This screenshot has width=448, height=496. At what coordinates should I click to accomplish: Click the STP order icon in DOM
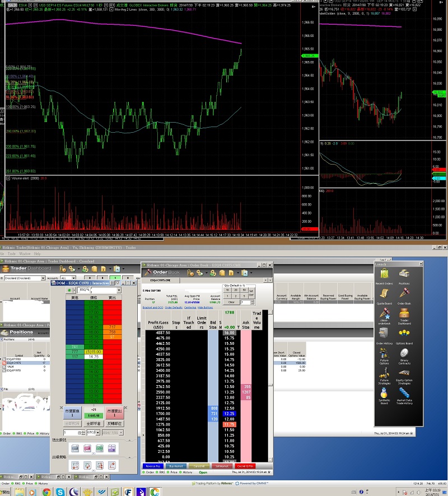(x=75, y=448)
